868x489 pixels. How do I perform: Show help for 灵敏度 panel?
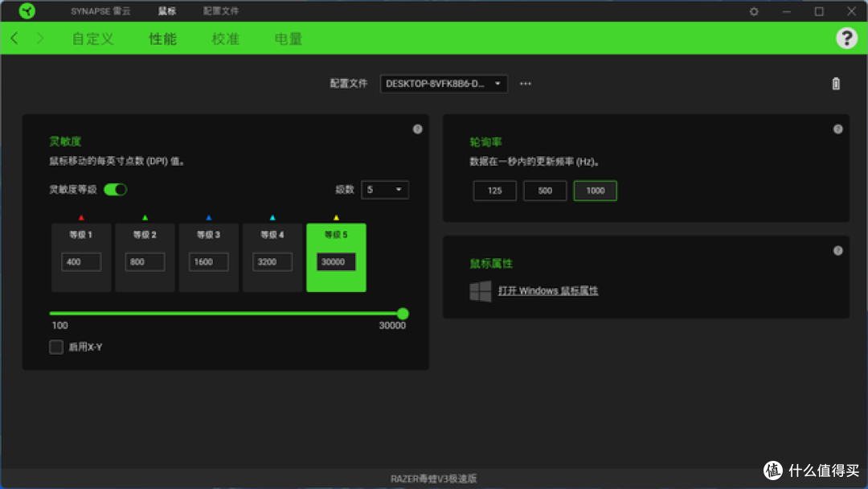click(x=417, y=129)
